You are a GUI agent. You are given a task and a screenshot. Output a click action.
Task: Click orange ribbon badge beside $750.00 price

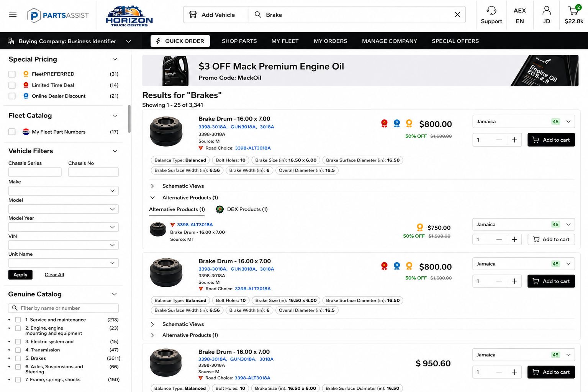click(x=420, y=227)
